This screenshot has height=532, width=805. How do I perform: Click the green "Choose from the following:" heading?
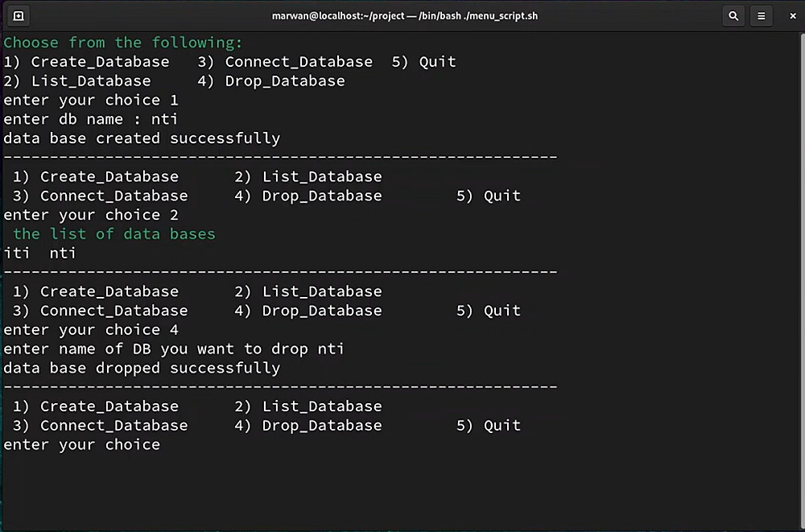coord(123,43)
